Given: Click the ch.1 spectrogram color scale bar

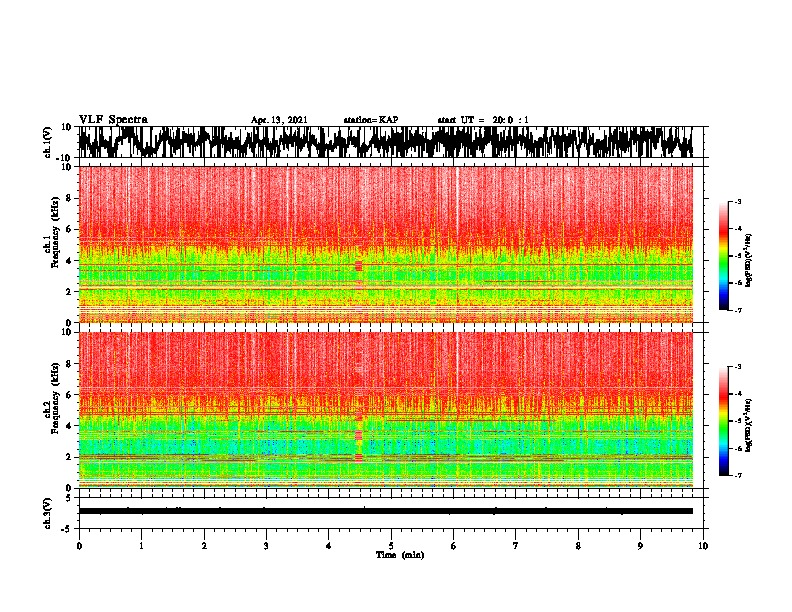Looking at the screenshot, I should tap(724, 256).
